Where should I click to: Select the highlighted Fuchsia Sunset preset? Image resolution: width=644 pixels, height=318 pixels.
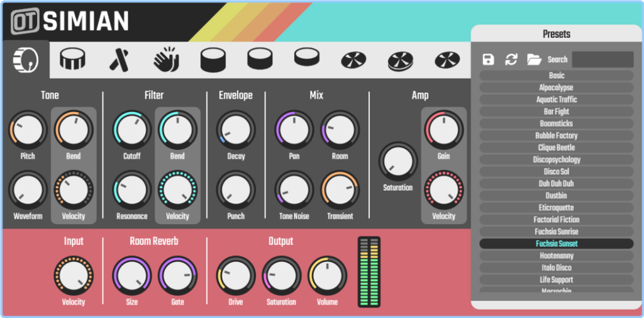(557, 244)
